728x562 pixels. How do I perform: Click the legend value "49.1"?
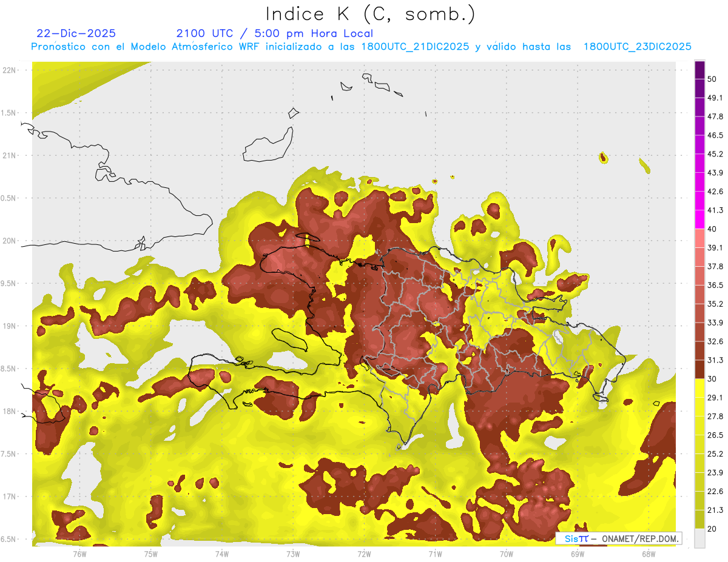(715, 98)
